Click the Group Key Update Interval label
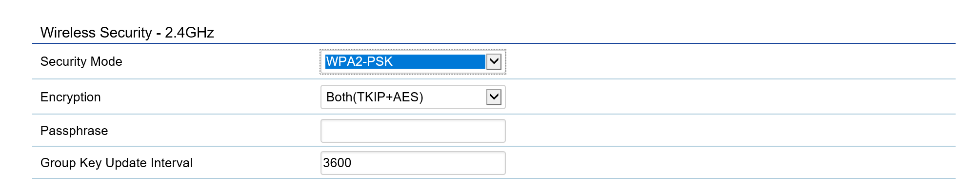980x193 pixels. pyautogui.click(x=116, y=163)
